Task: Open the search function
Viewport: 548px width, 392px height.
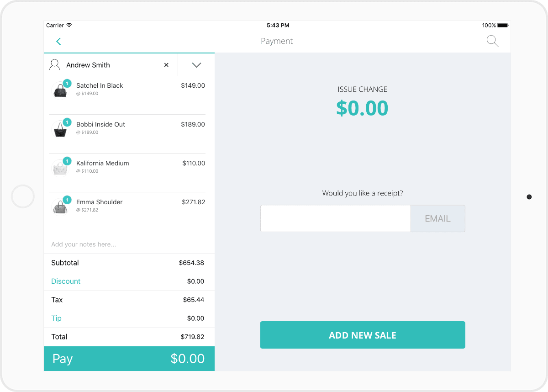Action: click(492, 41)
